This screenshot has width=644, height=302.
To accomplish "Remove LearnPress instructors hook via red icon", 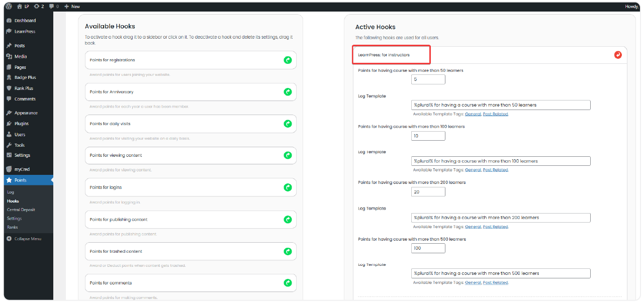I will pos(618,55).
